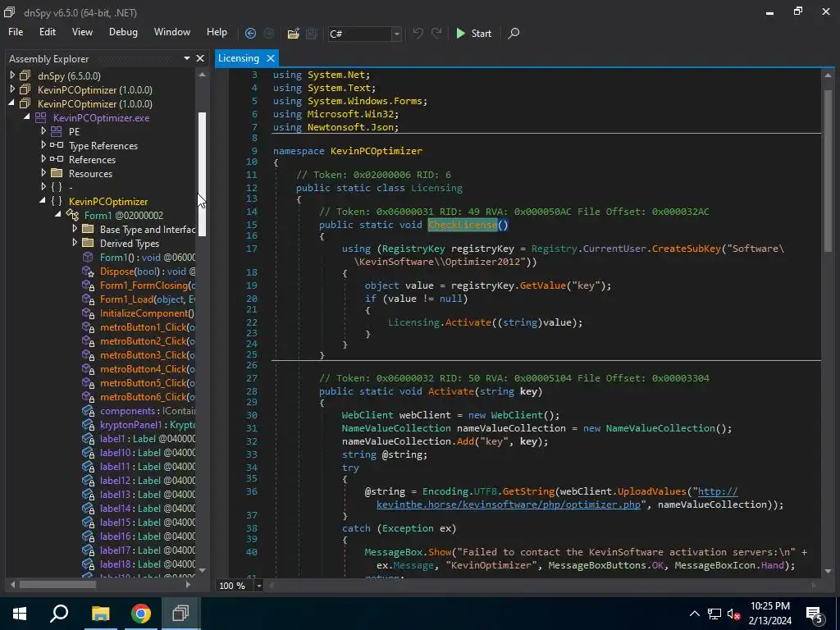Open Windows Start menu
The width and height of the screenshot is (840, 630).
[20, 614]
